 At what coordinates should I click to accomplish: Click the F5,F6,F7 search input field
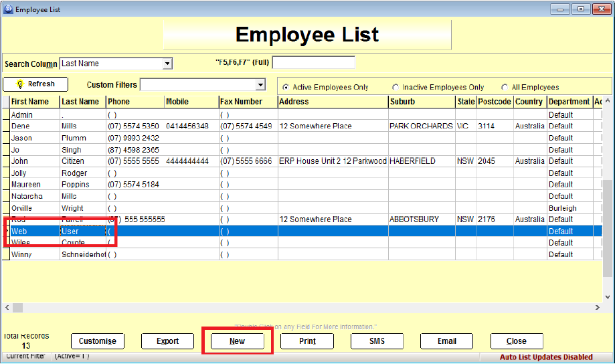click(314, 62)
